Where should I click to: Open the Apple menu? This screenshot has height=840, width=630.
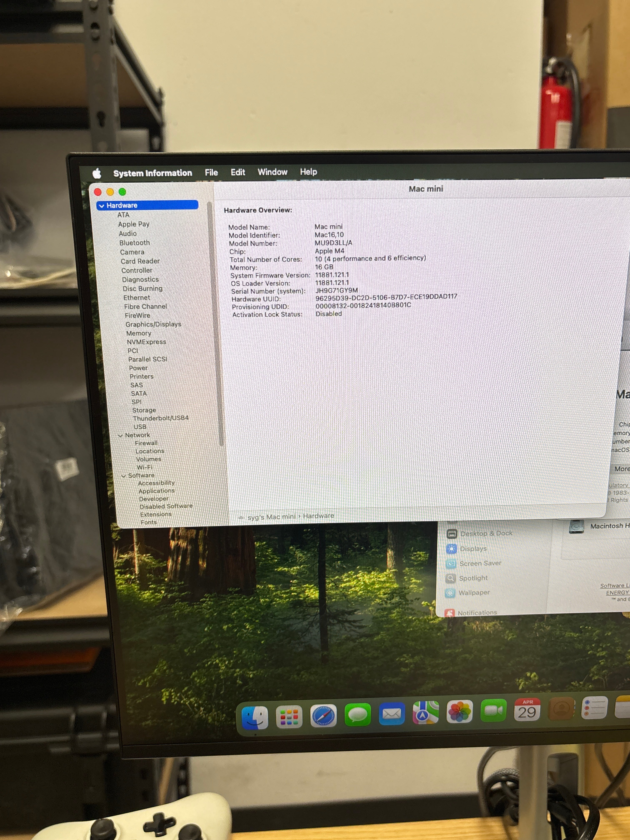(97, 174)
